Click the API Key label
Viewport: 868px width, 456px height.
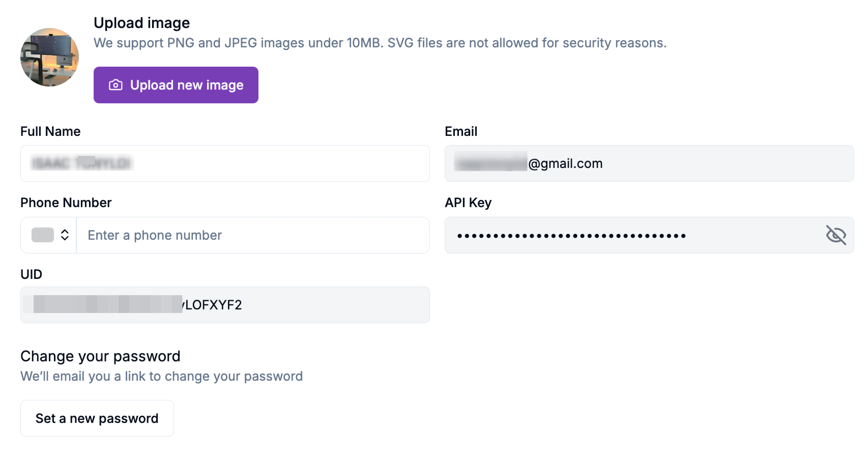pyautogui.click(x=468, y=203)
